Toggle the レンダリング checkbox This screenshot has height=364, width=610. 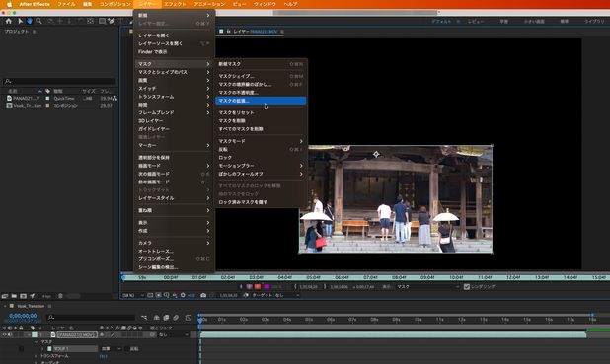pyautogui.click(x=467, y=287)
